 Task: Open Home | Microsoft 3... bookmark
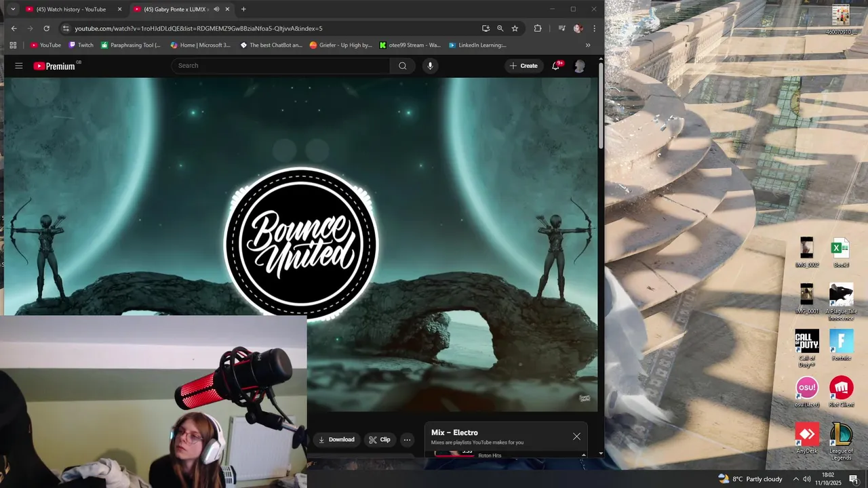(x=201, y=45)
